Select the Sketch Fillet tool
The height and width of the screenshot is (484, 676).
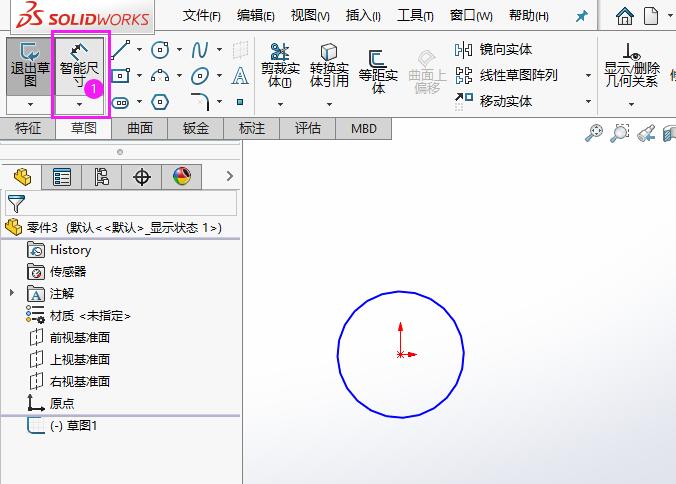point(200,102)
